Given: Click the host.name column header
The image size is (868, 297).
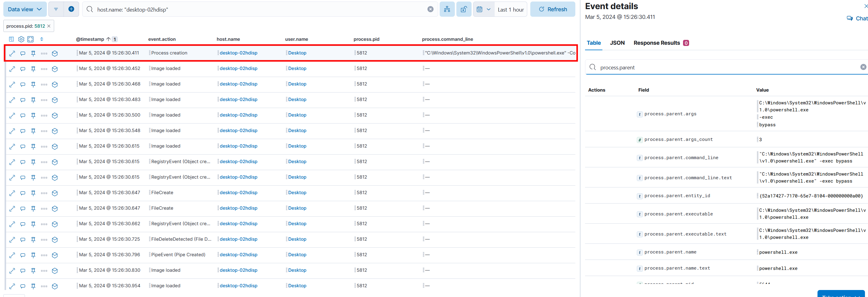Looking at the screenshot, I should (x=228, y=39).
